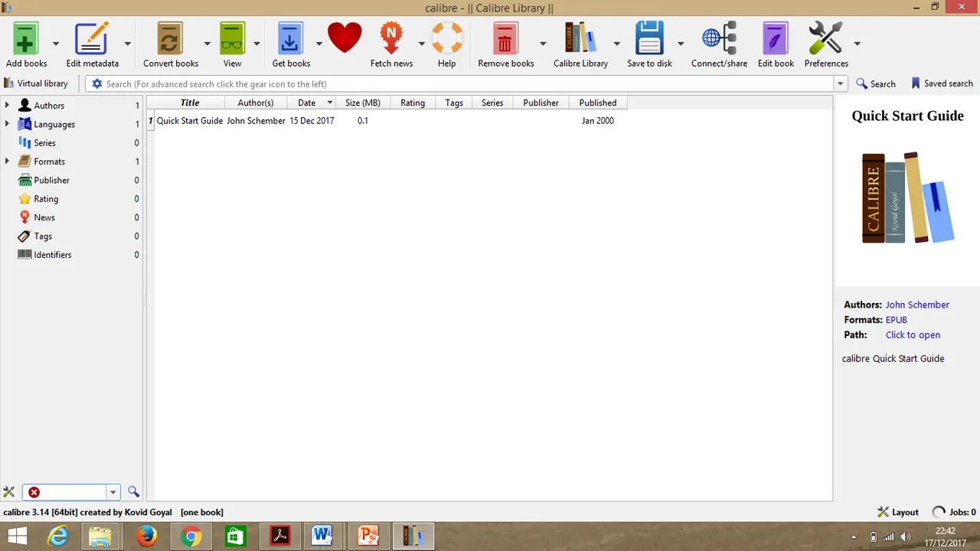Click the Save to disk icon
The image size is (980, 551).
coord(649,38)
